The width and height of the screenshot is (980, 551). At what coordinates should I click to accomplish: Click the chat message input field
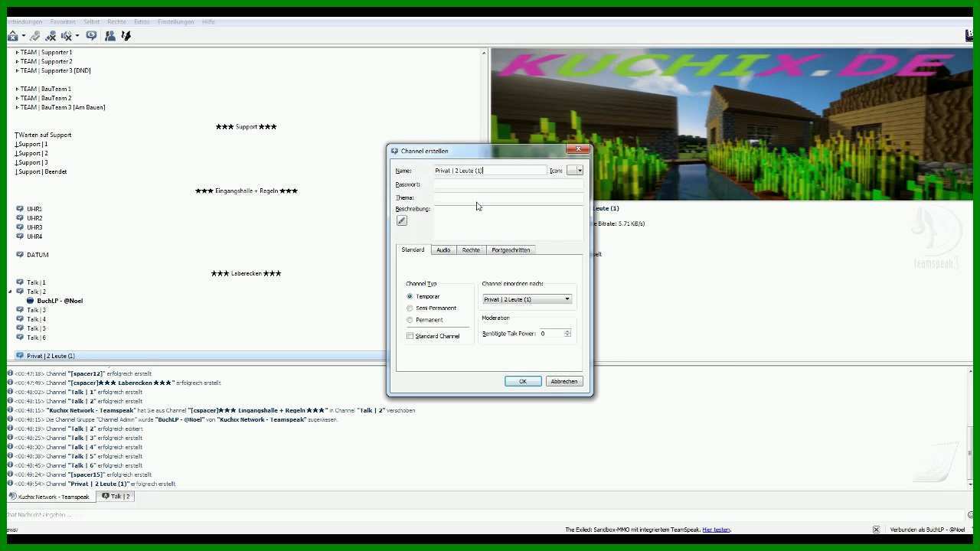tap(487, 514)
